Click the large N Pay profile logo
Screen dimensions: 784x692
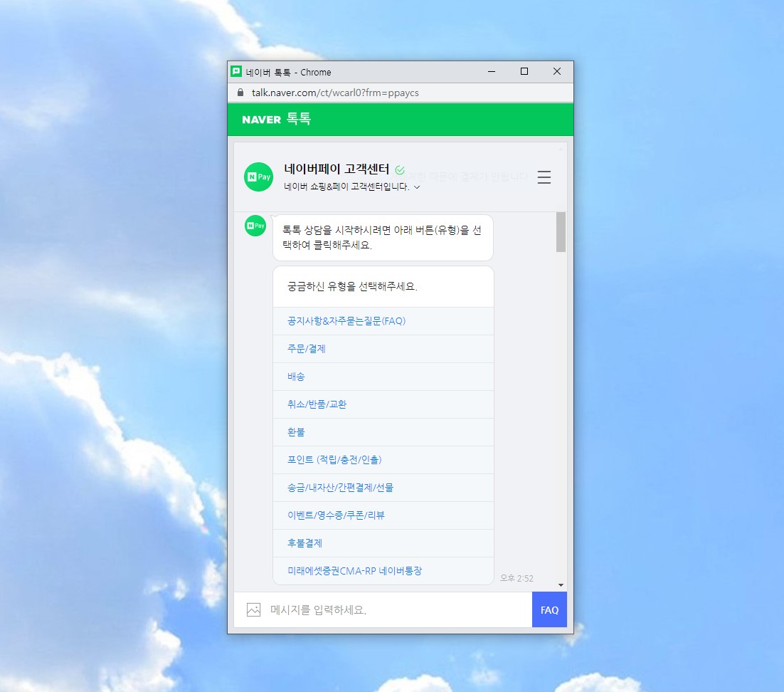258,177
